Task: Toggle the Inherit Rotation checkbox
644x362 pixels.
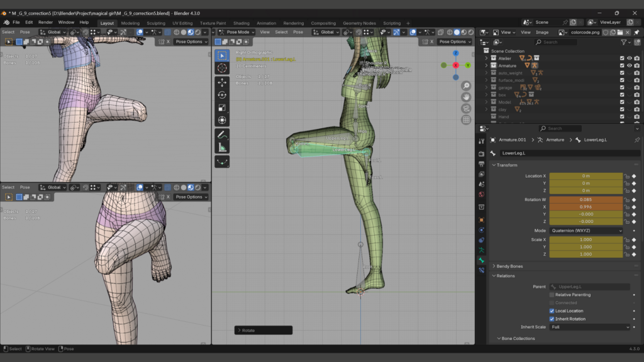Action: tap(552, 319)
